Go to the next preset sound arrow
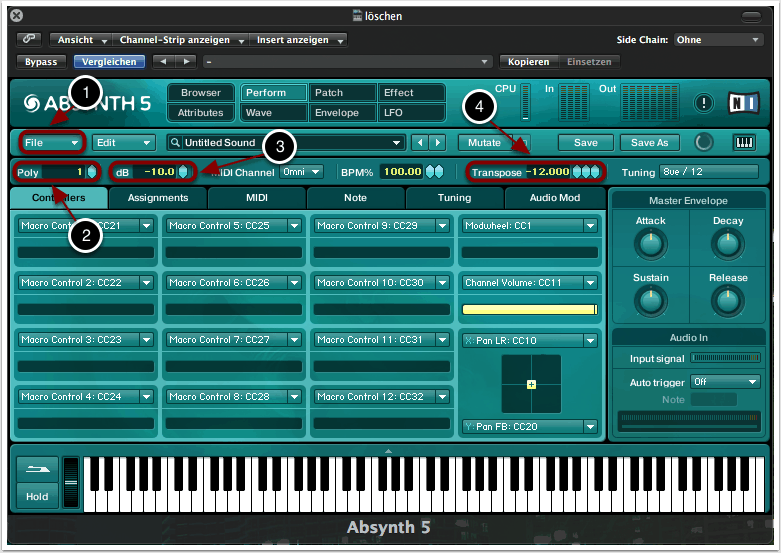This screenshot has height=553, width=781. pos(437,143)
